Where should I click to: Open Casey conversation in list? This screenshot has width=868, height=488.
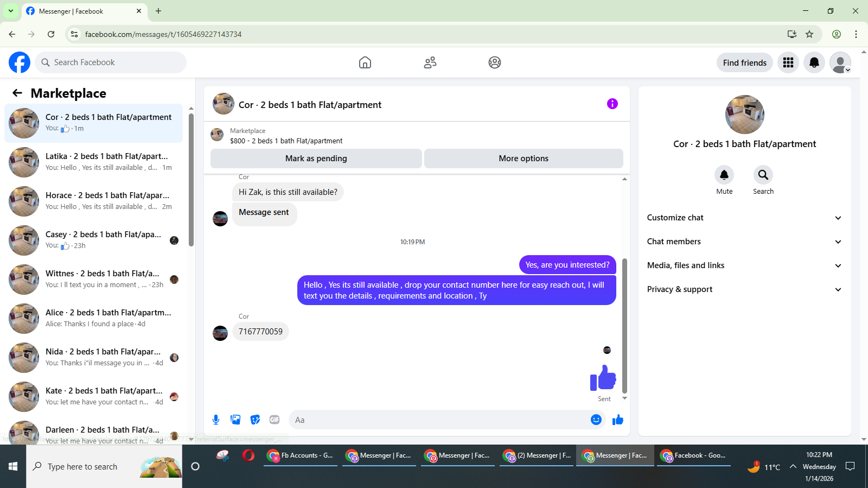coord(93,240)
